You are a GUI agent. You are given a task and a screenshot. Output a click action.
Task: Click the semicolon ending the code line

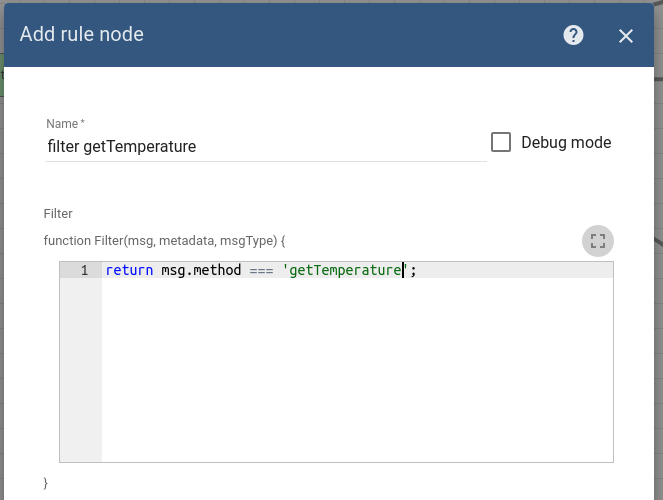[x=412, y=270]
